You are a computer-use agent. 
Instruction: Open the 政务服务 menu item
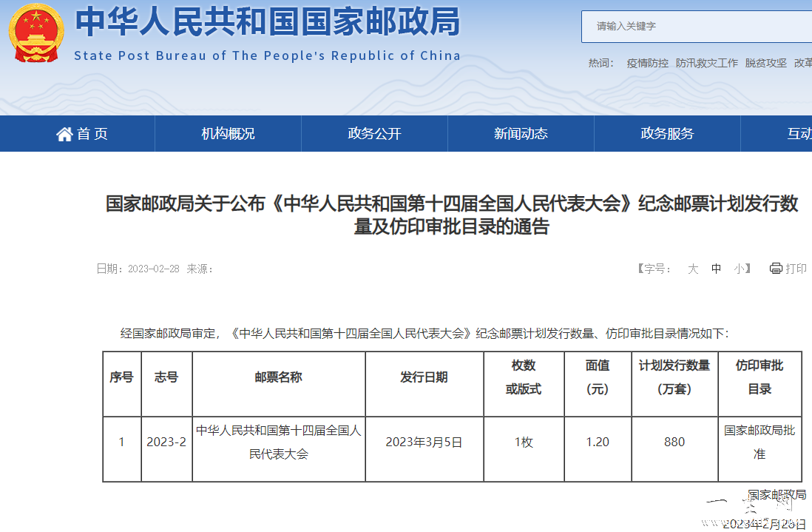tap(667, 134)
